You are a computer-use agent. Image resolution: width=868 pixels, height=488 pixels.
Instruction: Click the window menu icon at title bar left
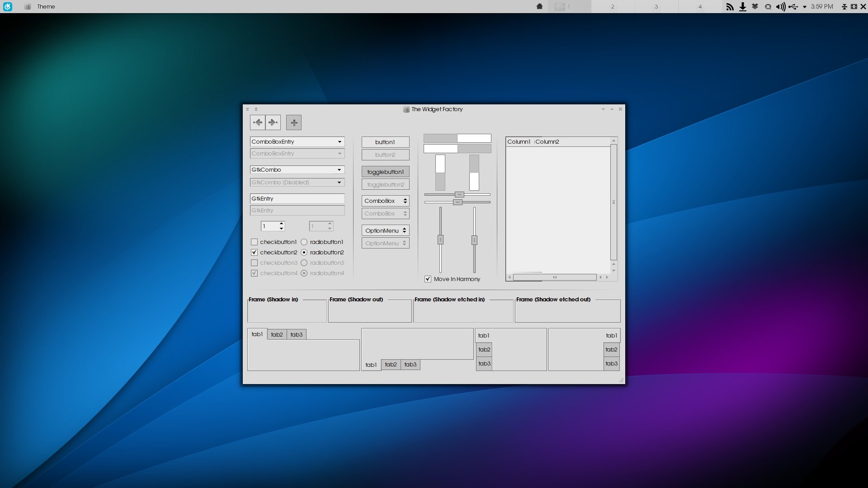point(247,109)
